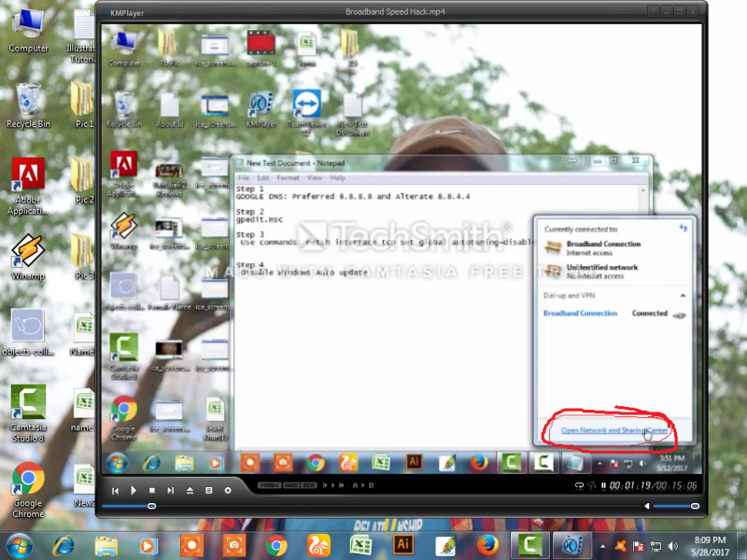Set repeat end point with the B marker
This screenshot has width=747, height=560.
[x=371, y=485]
